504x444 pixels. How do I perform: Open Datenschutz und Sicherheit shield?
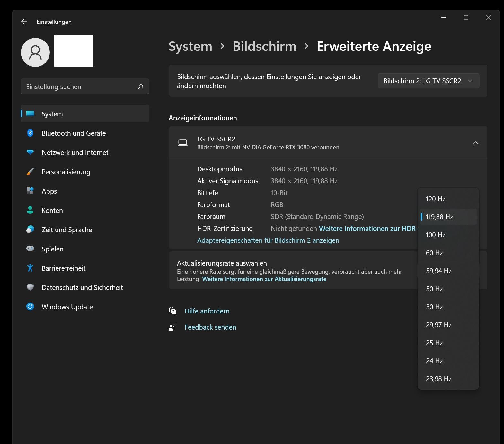coord(30,287)
